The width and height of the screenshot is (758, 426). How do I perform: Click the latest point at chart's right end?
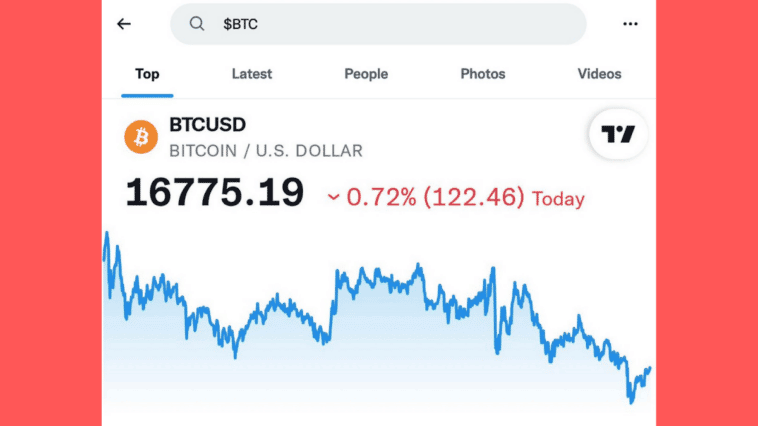click(650, 368)
